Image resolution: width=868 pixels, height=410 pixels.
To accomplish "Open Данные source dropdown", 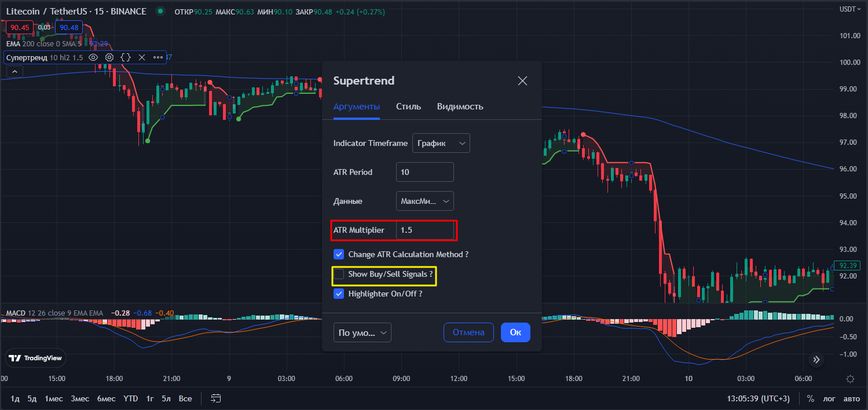I will [x=425, y=201].
